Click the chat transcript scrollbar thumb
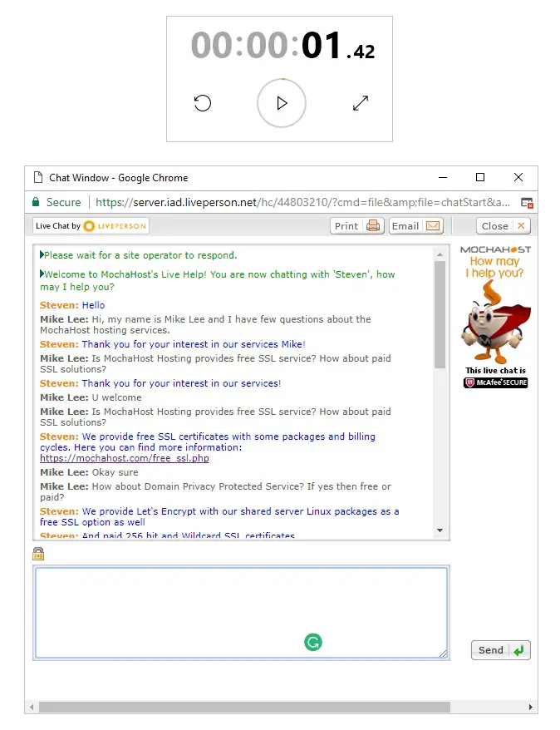The width and height of the screenshot is (560, 730). (440, 315)
